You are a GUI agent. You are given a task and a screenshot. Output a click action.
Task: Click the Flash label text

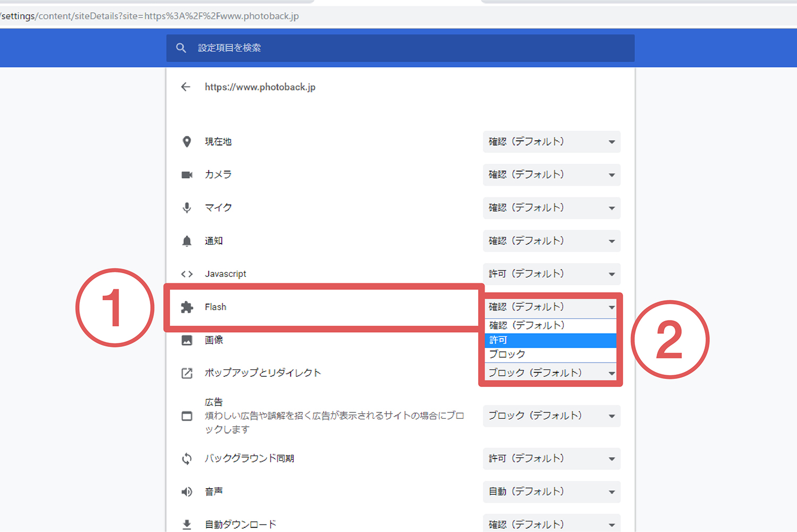[x=215, y=307]
